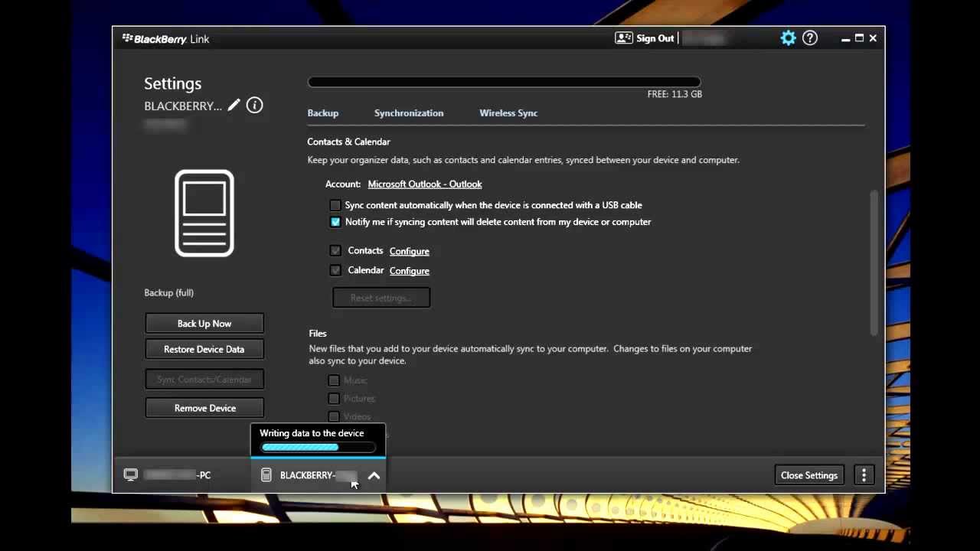
Task: Click the Back Up Now button
Action: point(204,324)
